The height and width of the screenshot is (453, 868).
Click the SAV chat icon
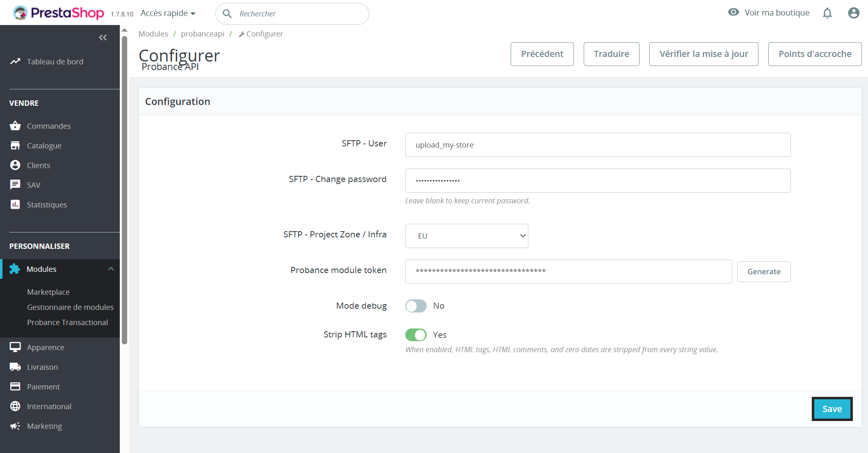pyautogui.click(x=15, y=184)
